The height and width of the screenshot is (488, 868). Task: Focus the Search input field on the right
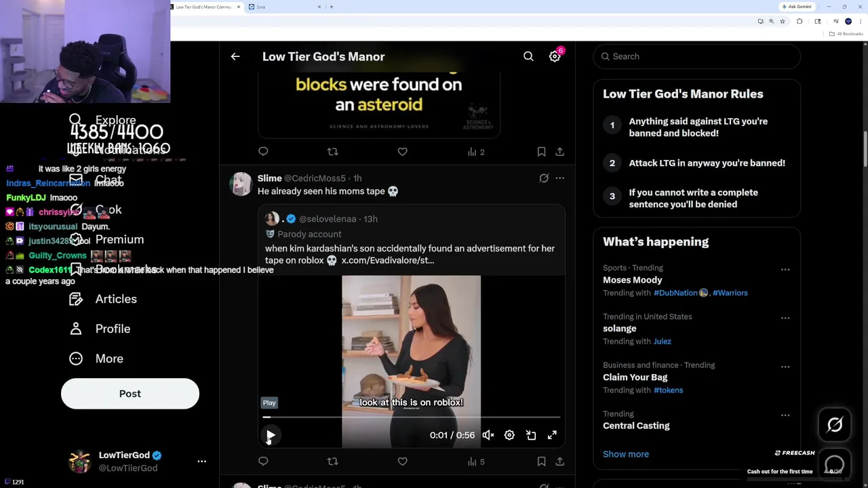[x=697, y=56]
